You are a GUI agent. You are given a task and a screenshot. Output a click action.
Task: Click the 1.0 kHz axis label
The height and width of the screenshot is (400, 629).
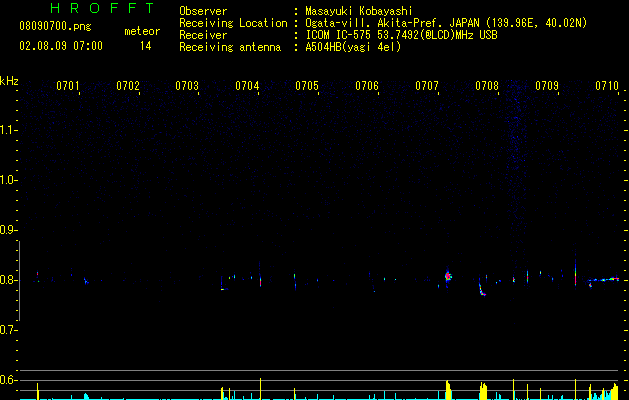click(8, 179)
